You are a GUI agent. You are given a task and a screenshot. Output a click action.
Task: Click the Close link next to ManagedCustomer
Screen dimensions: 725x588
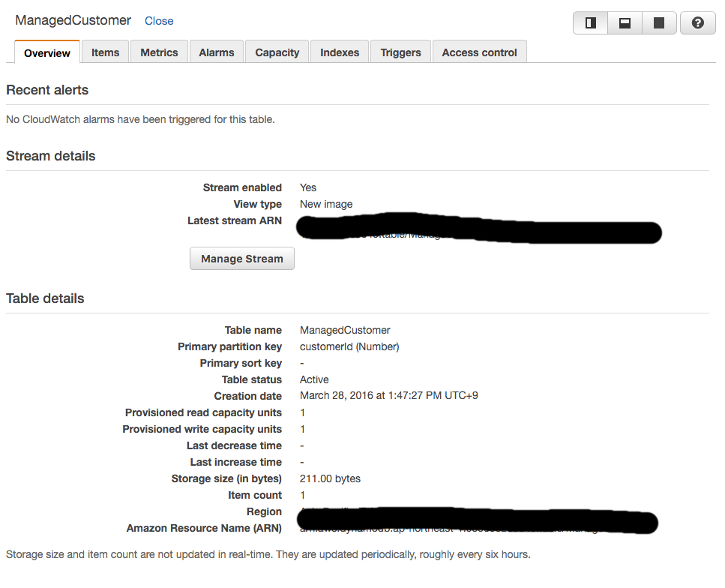159,21
